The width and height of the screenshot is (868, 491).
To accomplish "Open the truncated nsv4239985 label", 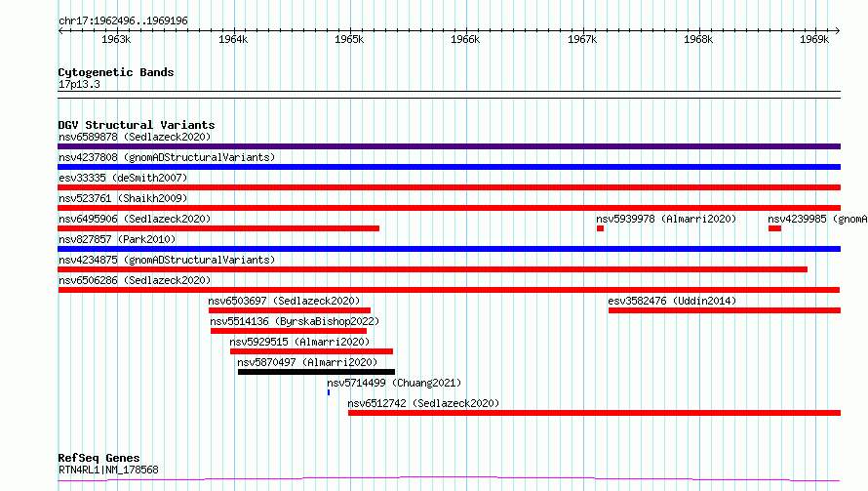I will point(817,219).
